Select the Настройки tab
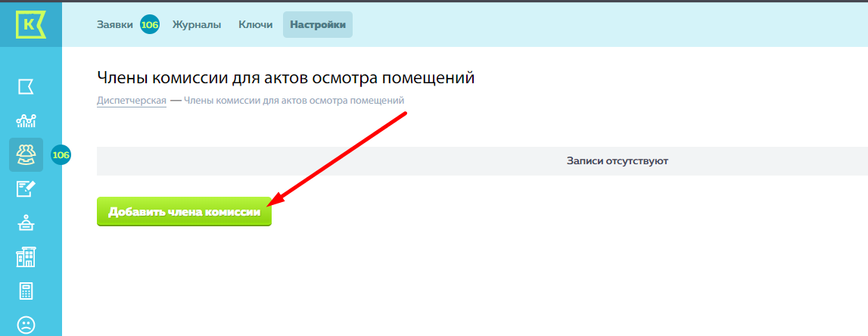This screenshot has height=336, width=868. 318,24
